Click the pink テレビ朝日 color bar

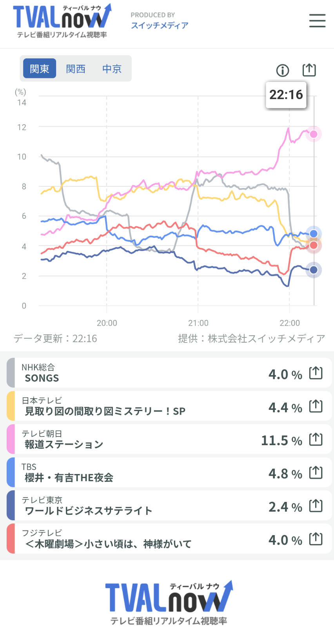11,439
